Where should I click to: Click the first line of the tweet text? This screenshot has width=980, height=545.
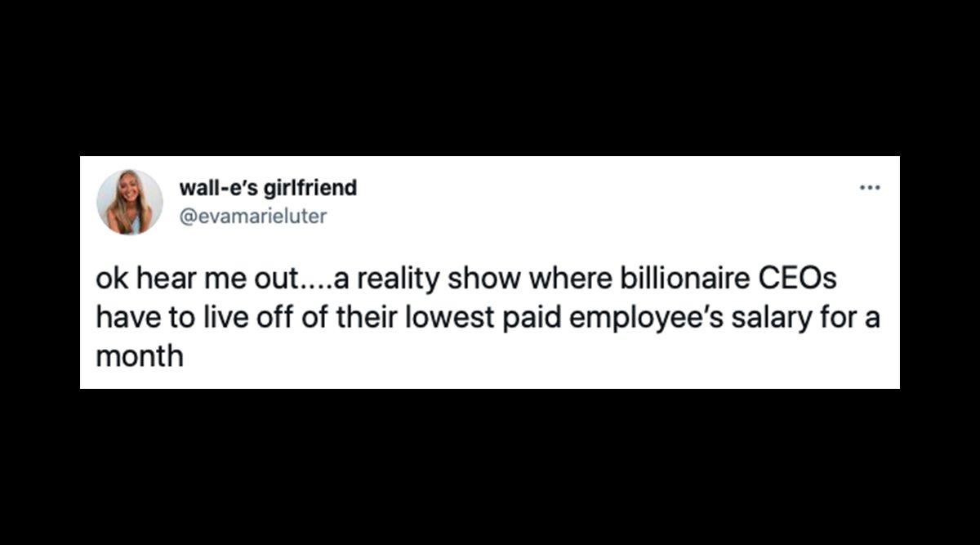coord(465,278)
